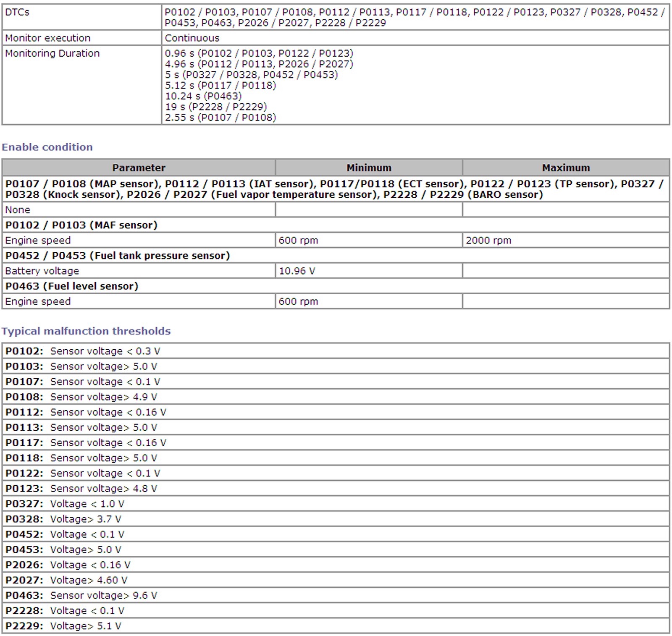Click the 10.96 V battery voltage value
Screen dimensions: 672x636
297,271
